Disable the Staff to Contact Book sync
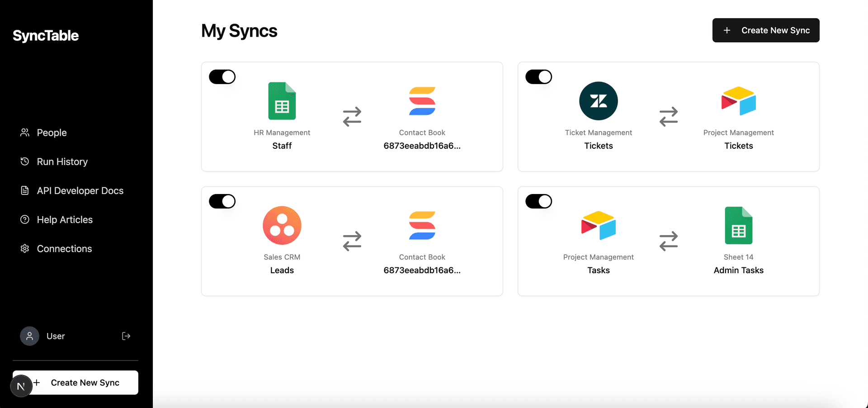The height and width of the screenshot is (408, 868). click(x=222, y=76)
